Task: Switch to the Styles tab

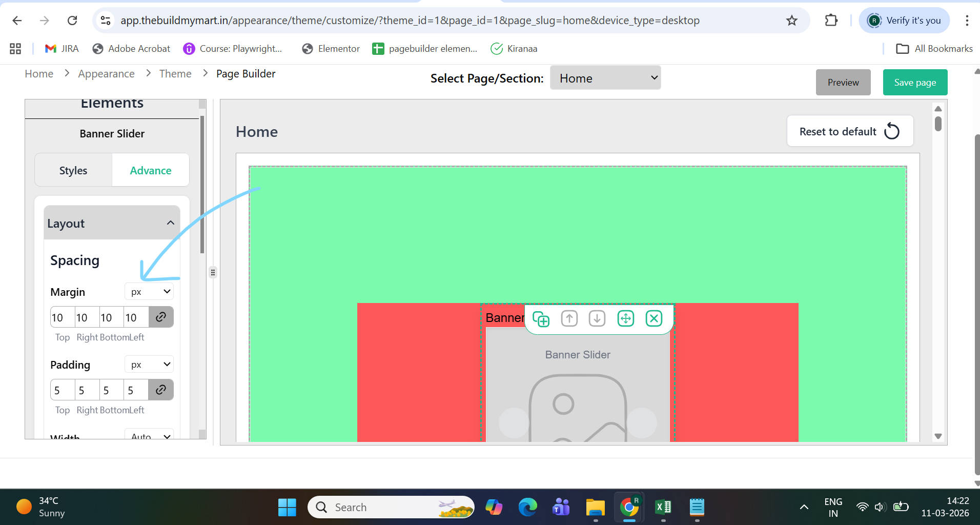Action: 73,170
